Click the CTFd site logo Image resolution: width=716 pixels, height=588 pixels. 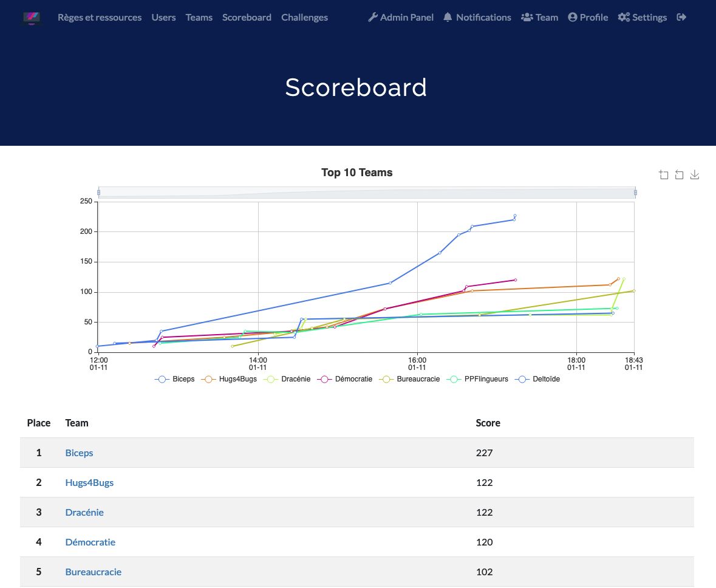click(32, 18)
